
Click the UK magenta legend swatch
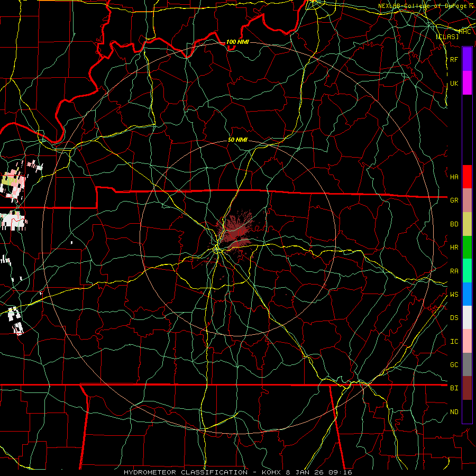click(467, 83)
